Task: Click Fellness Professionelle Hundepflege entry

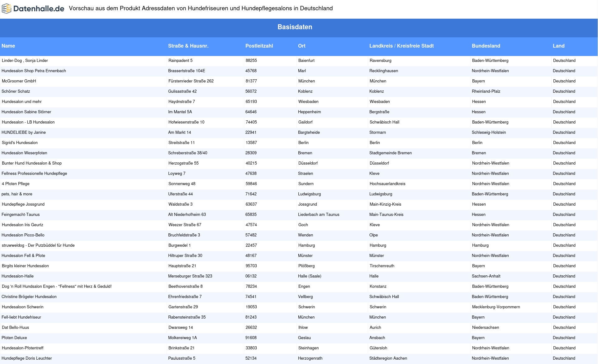Action: coord(34,173)
